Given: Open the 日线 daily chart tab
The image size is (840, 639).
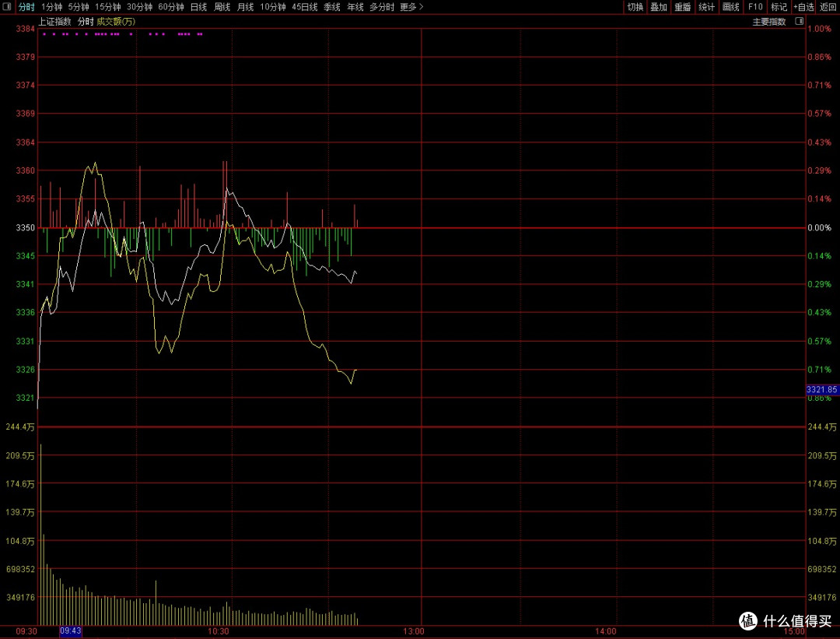Looking at the screenshot, I should [199, 7].
